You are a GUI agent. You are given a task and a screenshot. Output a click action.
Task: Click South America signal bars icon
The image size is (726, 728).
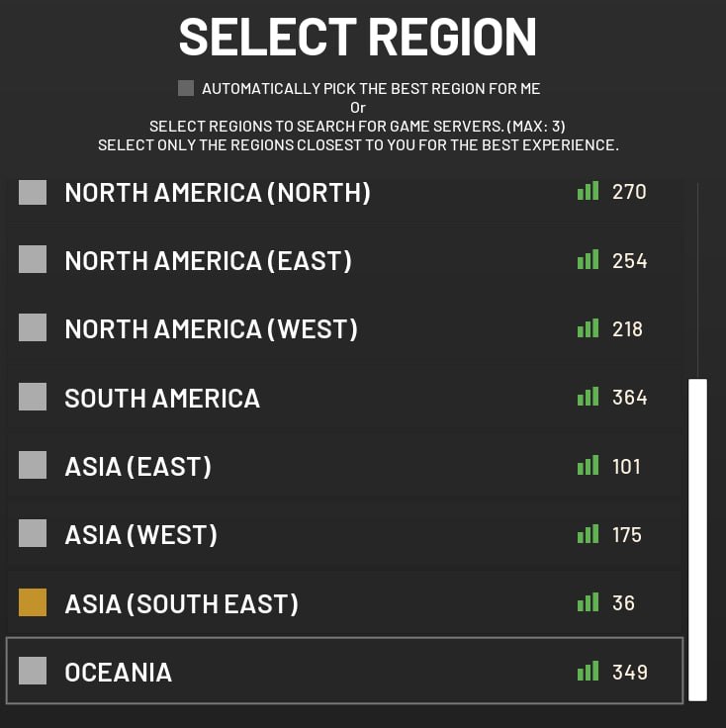pos(588,397)
